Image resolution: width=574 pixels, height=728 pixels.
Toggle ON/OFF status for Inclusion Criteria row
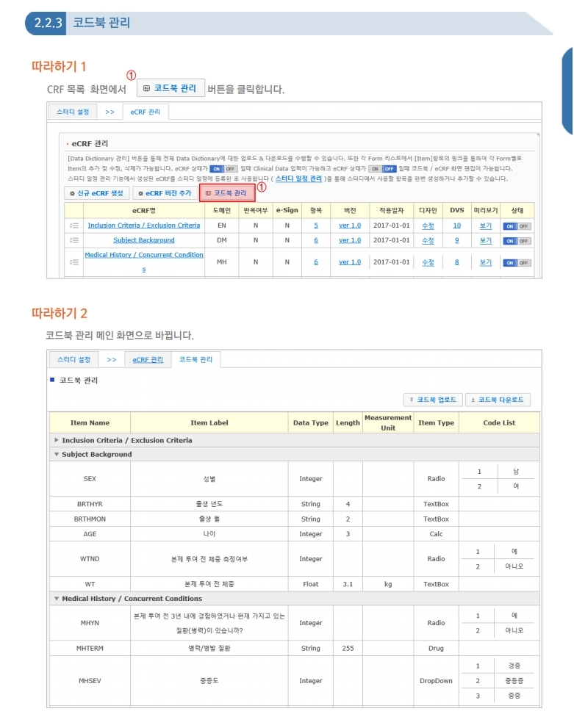517,226
